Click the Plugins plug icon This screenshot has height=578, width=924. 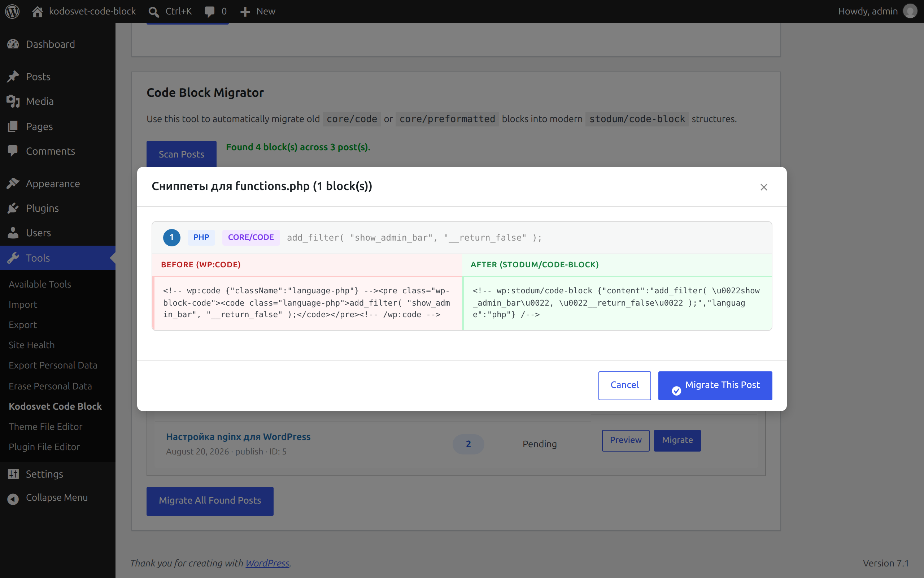pos(13,208)
